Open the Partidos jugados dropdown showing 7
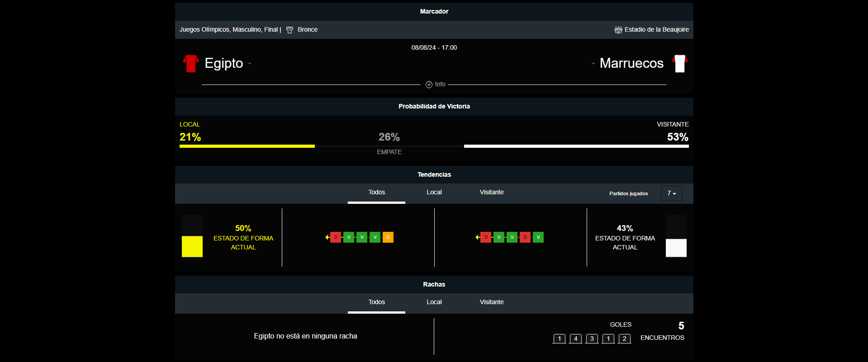 (671, 193)
